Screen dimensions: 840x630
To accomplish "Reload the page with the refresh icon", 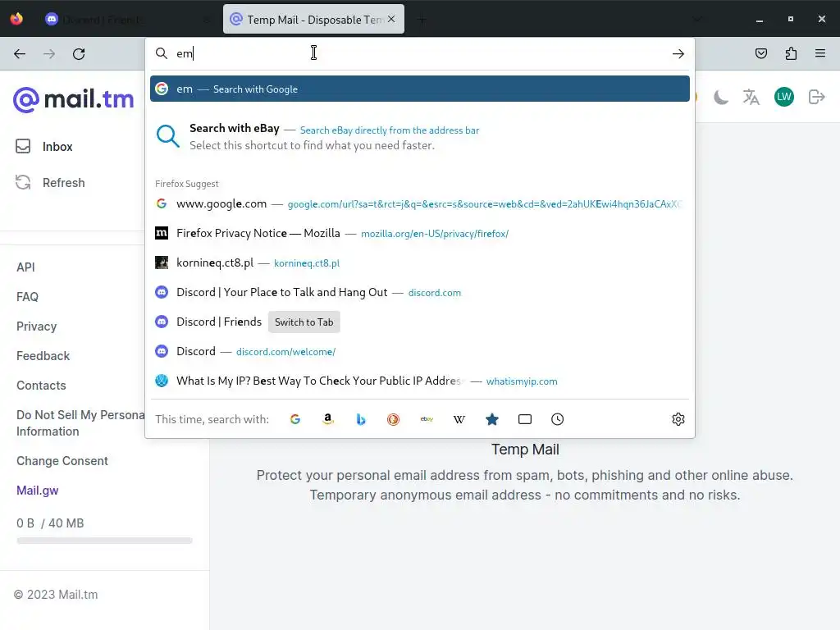I will [79, 53].
